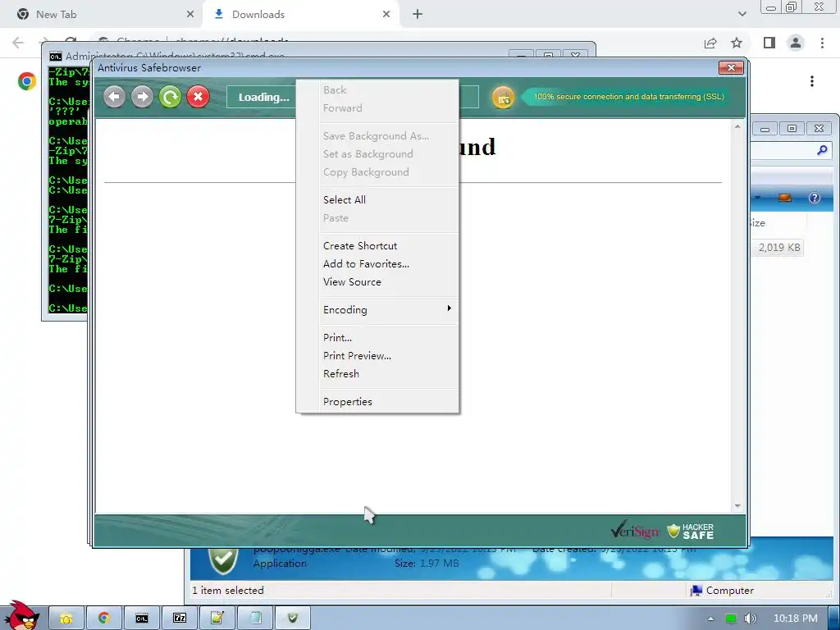Click Chrome's bookmark star icon

click(737, 43)
